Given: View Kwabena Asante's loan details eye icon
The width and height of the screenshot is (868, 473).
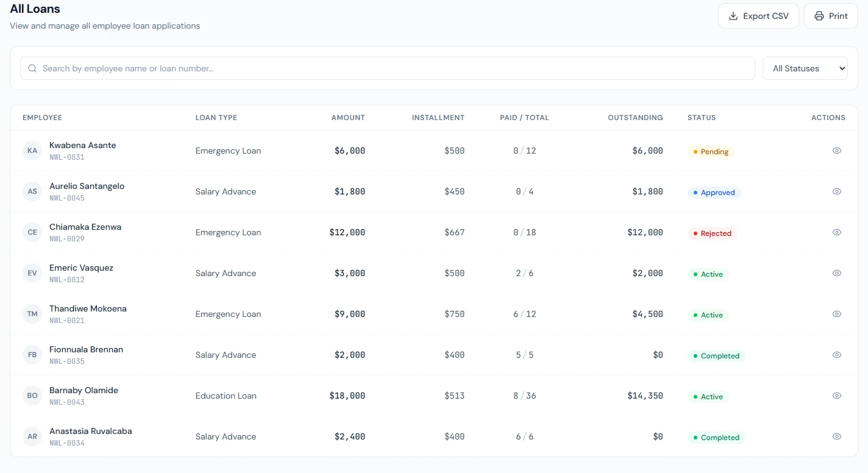Looking at the screenshot, I should pyautogui.click(x=837, y=151).
